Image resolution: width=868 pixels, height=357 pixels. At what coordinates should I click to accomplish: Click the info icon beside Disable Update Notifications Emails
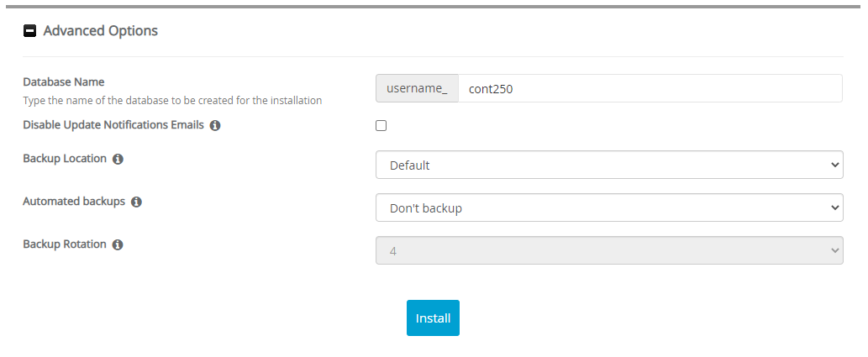[215, 126]
